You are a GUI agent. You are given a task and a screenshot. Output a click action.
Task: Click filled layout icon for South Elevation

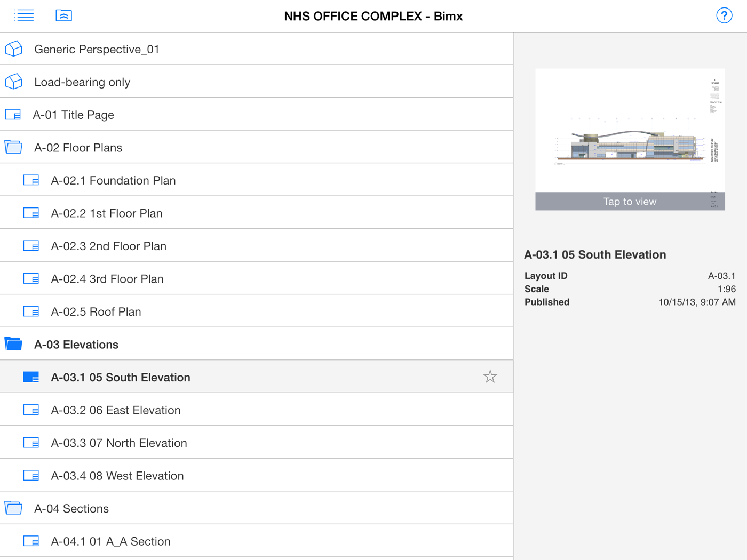coord(31,377)
